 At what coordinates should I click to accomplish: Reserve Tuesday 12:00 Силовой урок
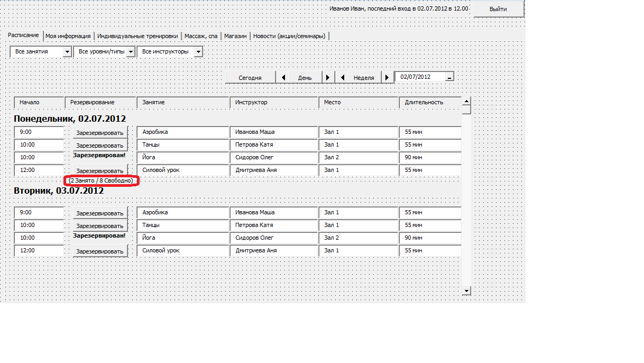click(100, 251)
